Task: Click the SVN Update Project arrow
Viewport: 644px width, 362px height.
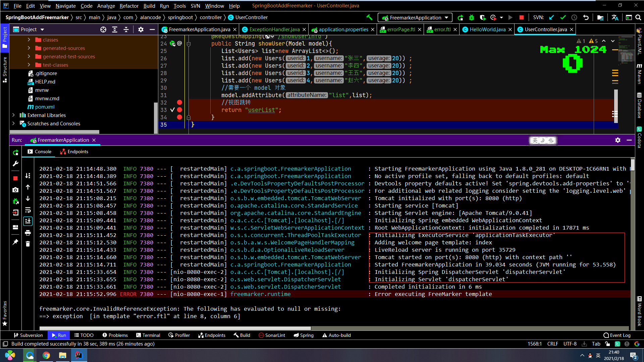Action: pyautogui.click(x=551, y=17)
